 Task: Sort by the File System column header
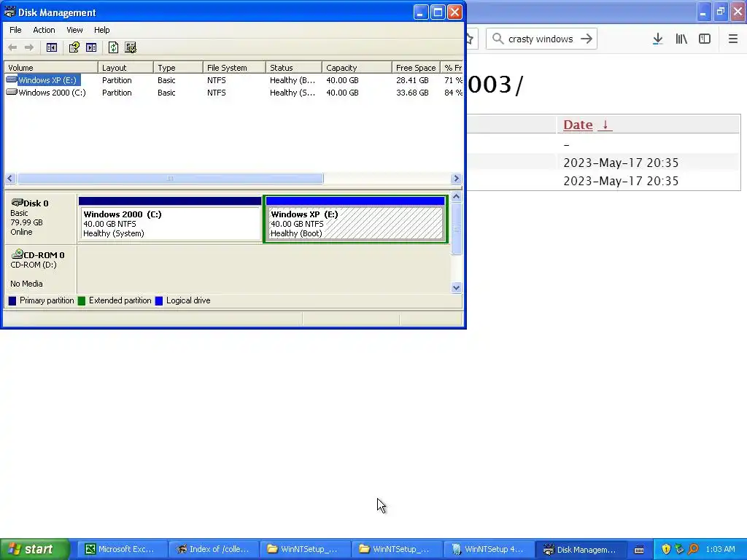pyautogui.click(x=234, y=68)
